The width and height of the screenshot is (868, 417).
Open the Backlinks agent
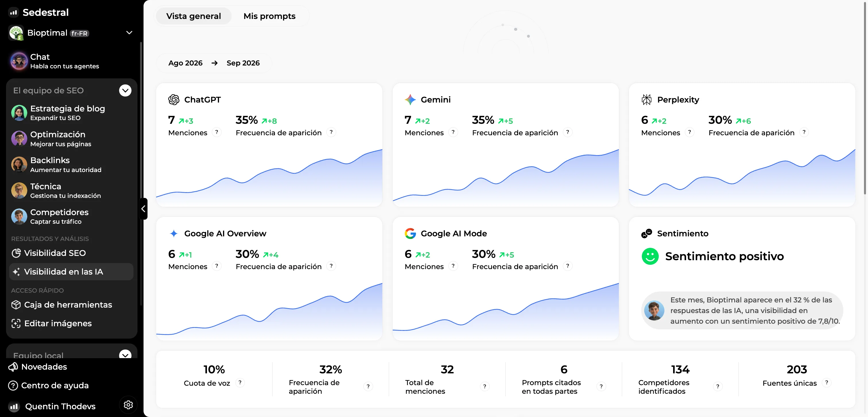coord(71,165)
